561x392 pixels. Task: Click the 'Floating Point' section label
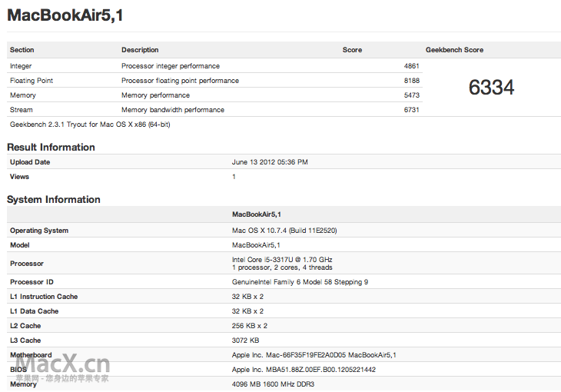(x=32, y=81)
